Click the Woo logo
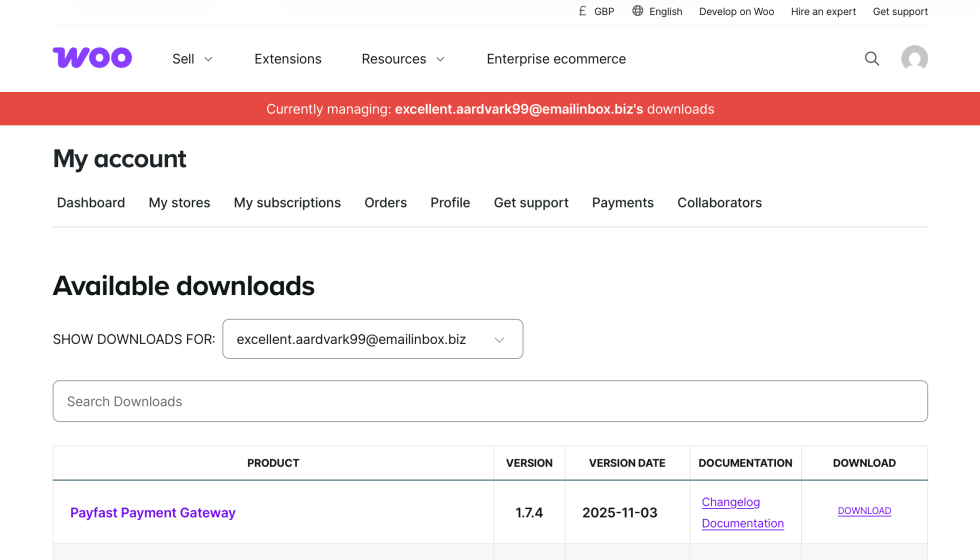 click(92, 58)
